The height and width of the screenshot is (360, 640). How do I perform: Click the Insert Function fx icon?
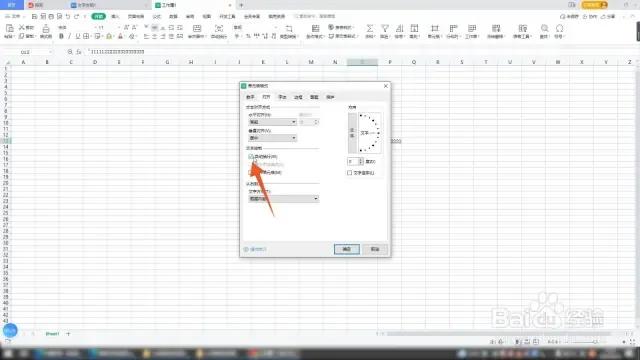tap(79, 52)
